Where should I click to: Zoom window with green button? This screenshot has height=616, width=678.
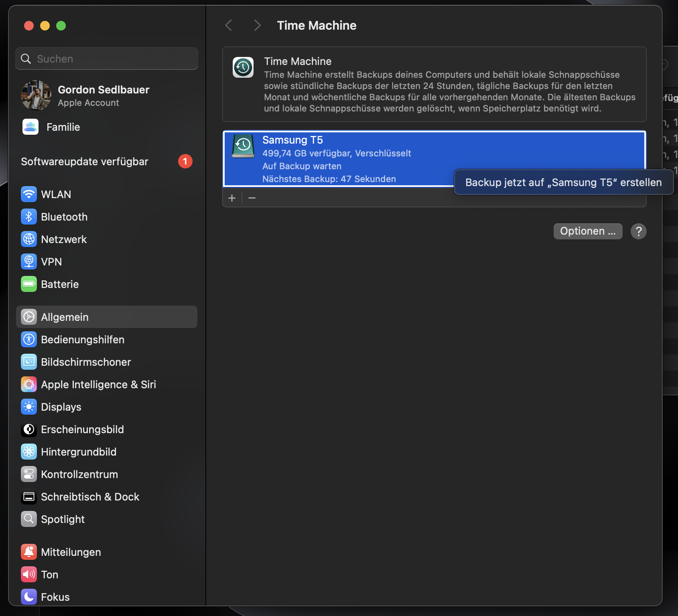tap(61, 26)
